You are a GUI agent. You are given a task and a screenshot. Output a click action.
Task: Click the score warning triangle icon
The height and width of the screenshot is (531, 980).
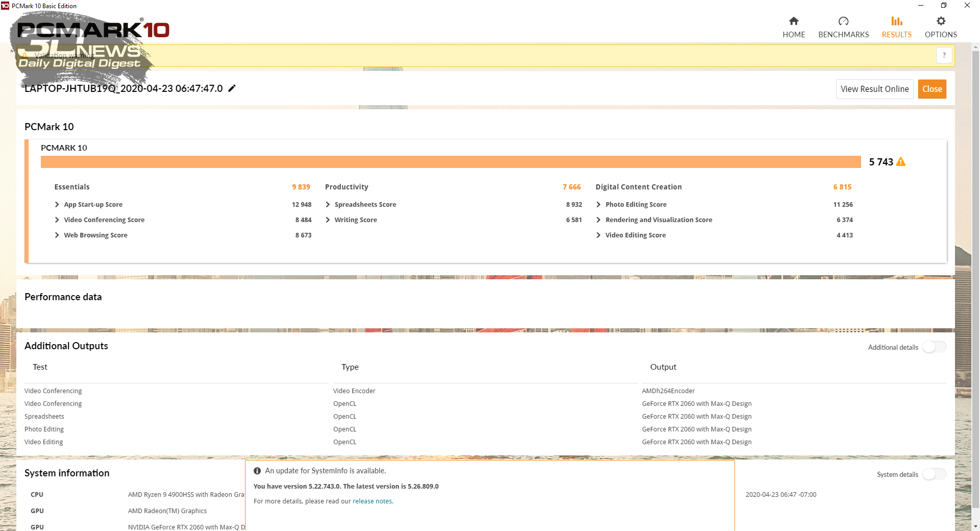click(901, 162)
